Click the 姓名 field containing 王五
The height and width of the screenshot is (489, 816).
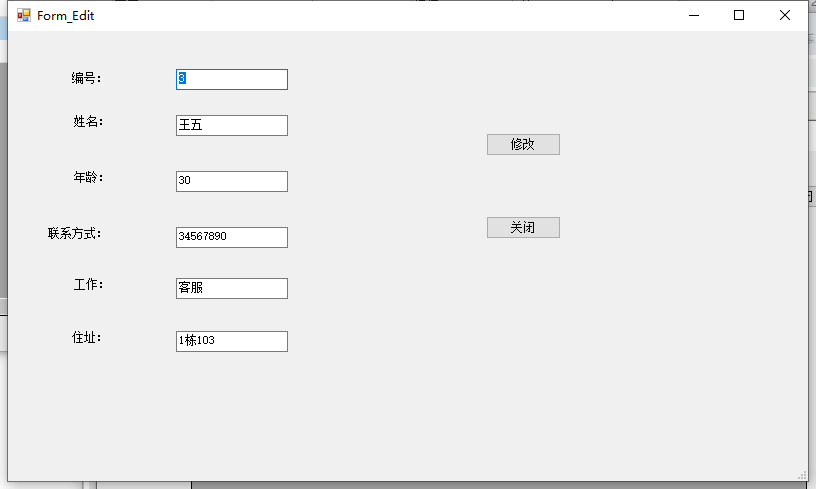point(232,125)
